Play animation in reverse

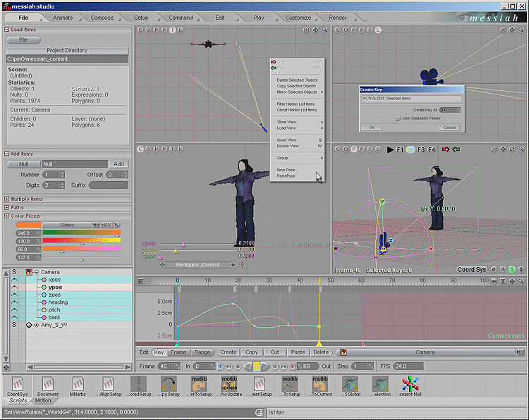(248, 366)
